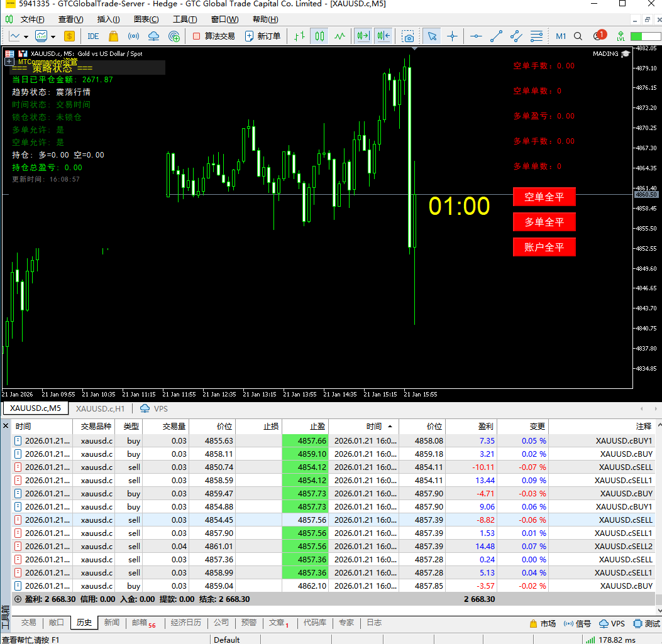The height and width of the screenshot is (644, 662).
Task: Toggle 算法交易 algo trading
Action: coord(213,36)
